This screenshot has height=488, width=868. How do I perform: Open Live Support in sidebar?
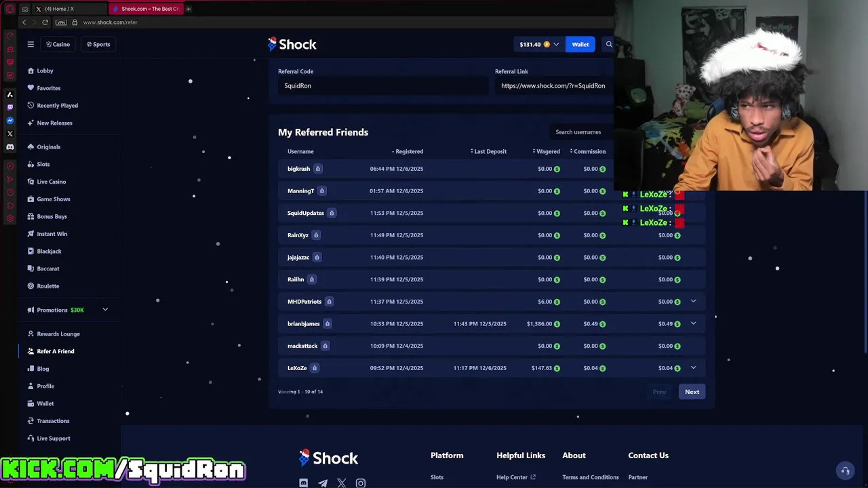pos(54,439)
